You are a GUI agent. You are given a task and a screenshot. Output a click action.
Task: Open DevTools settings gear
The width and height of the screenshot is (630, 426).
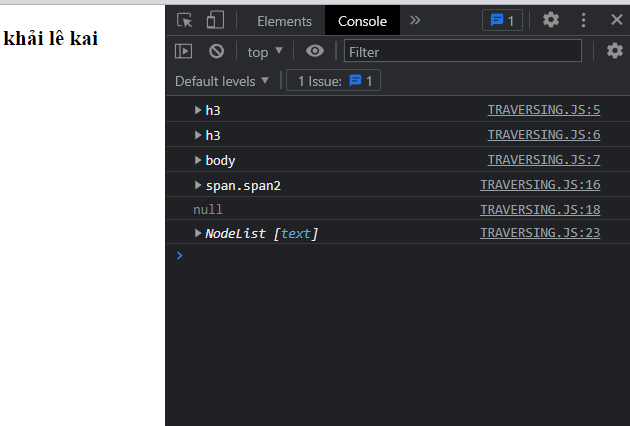551,20
